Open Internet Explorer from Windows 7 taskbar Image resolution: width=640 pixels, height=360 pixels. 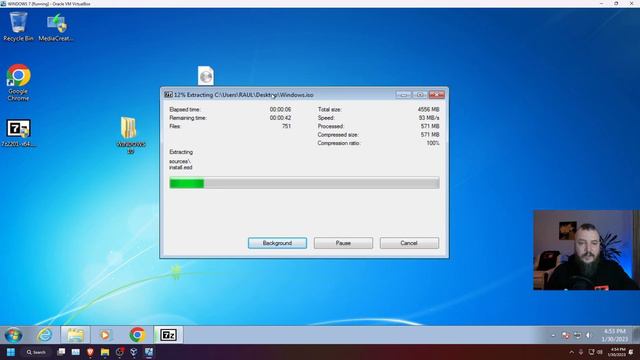point(44,335)
